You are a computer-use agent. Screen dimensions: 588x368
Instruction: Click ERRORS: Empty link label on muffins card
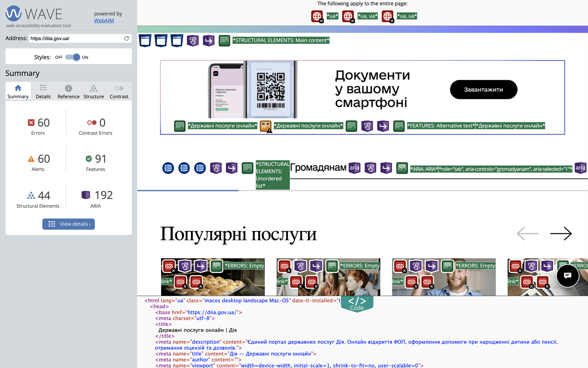(244, 266)
